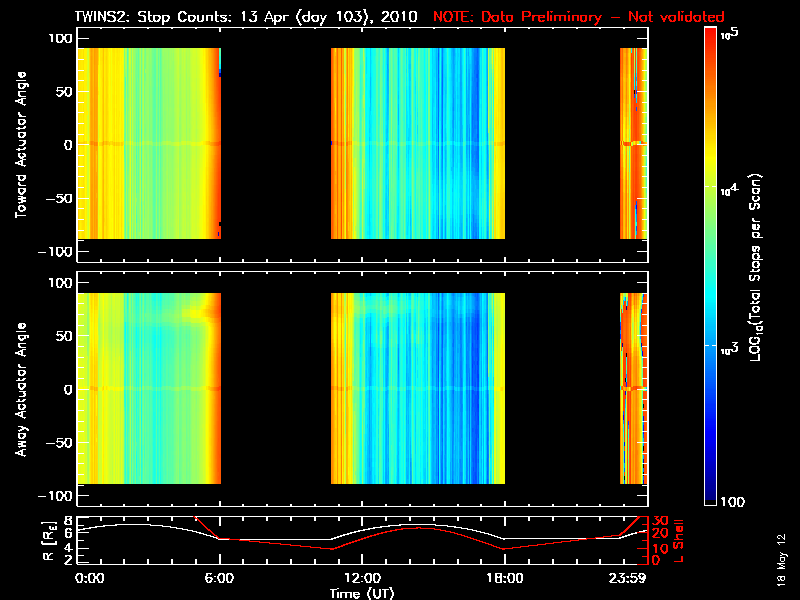Click the 0:00 time axis label

89,578
